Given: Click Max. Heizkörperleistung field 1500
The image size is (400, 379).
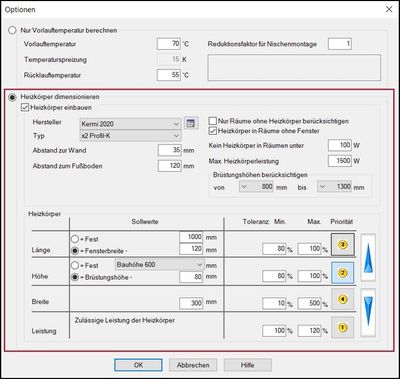Looking at the screenshot, I should (340, 161).
